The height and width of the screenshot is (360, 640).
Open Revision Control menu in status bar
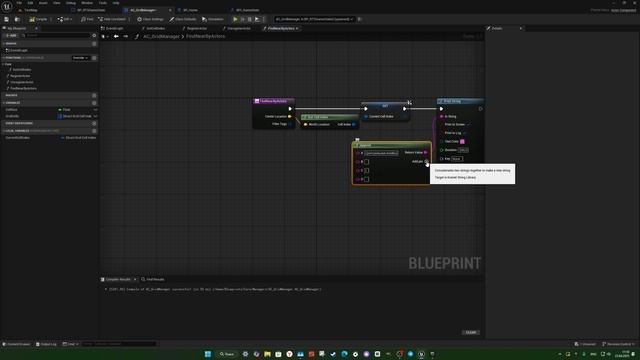619,344
